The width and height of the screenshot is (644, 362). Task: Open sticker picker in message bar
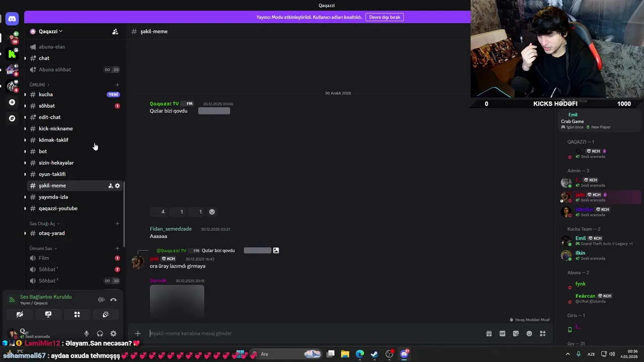pyautogui.click(x=516, y=333)
